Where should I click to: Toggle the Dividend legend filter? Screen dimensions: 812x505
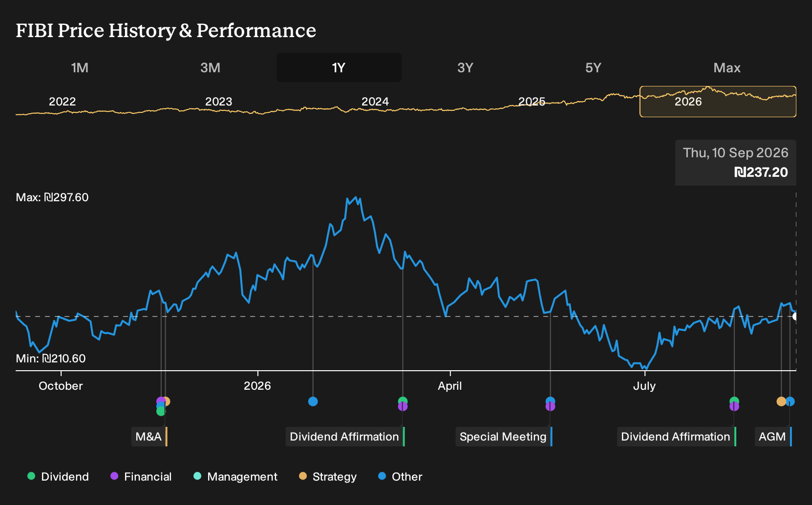(x=58, y=477)
